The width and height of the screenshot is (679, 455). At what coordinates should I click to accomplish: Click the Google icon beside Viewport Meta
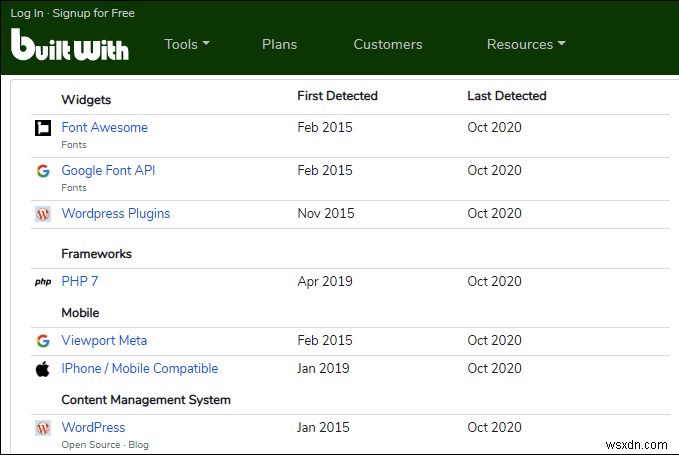point(43,341)
